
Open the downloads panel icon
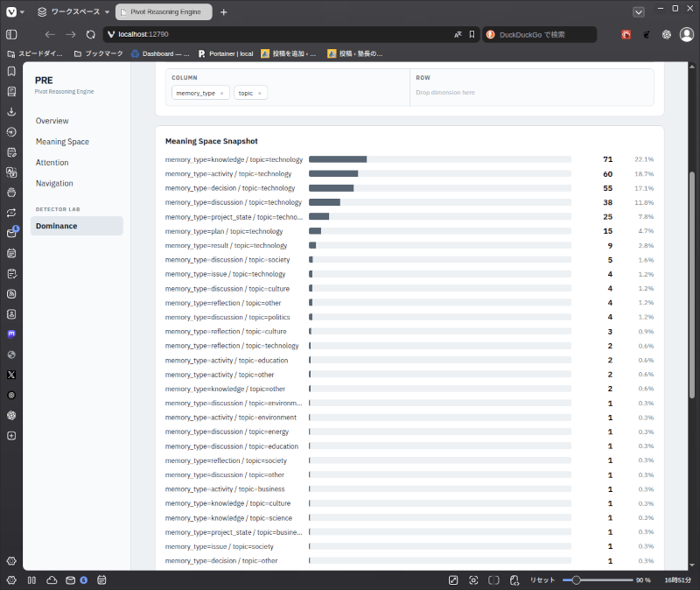(11, 112)
